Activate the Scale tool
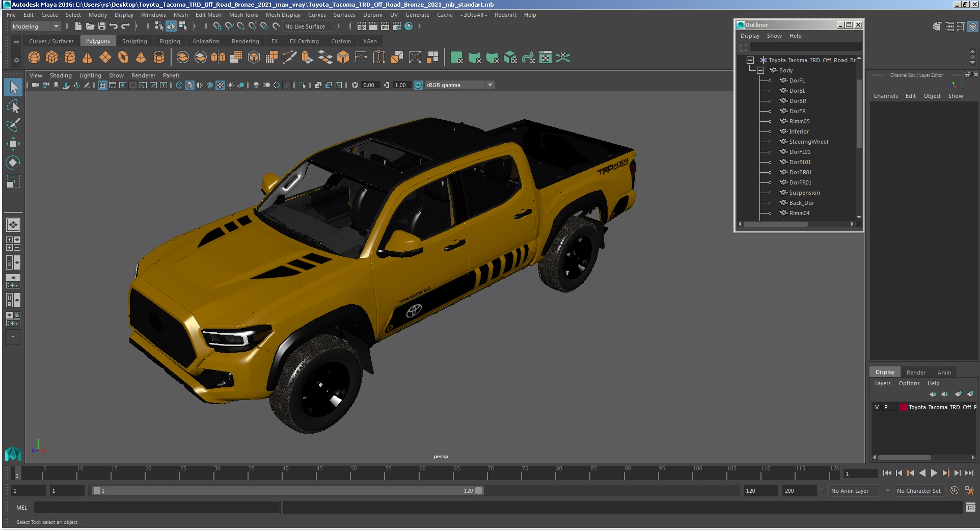980x530 pixels. [13, 181]
